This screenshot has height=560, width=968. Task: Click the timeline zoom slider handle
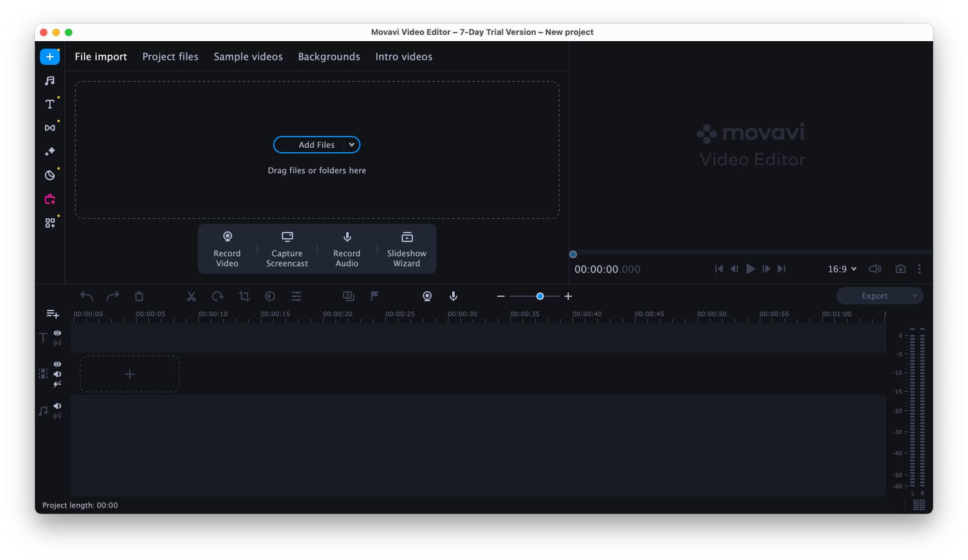click(540, 296)
